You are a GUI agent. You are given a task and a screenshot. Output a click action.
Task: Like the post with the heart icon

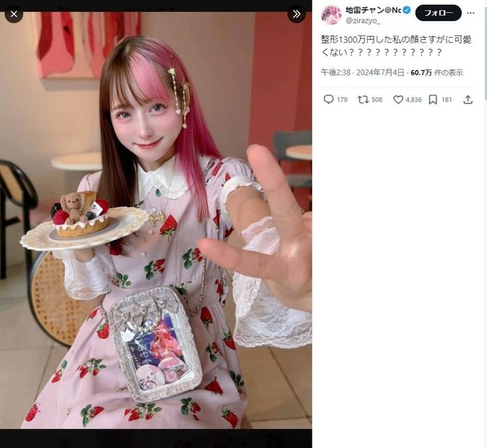click(x=398, y=100)
